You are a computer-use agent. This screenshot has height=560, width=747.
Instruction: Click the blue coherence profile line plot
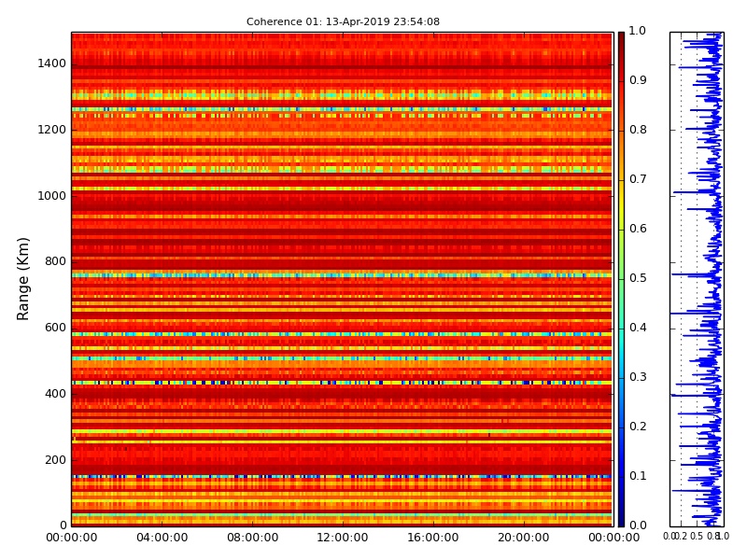click(712, 280)
